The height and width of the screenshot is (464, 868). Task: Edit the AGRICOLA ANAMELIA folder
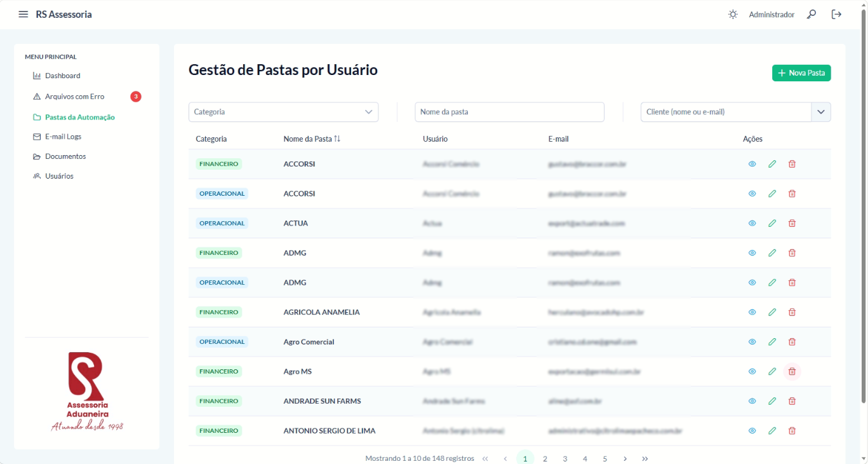click(x=772, y=312)
